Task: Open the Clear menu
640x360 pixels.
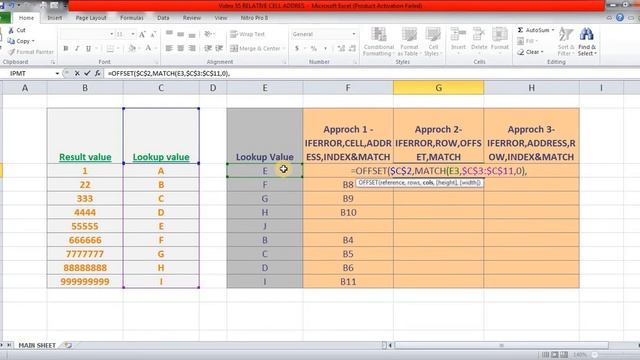Action: (530, 52)
